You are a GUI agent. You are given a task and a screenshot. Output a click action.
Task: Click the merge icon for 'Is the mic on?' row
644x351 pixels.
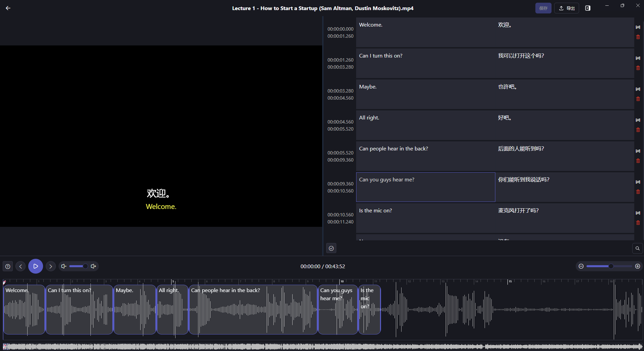[x=638, y=213]
